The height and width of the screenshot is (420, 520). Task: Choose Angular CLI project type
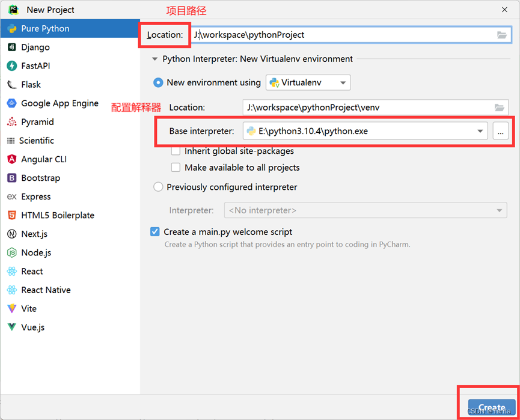70,159
